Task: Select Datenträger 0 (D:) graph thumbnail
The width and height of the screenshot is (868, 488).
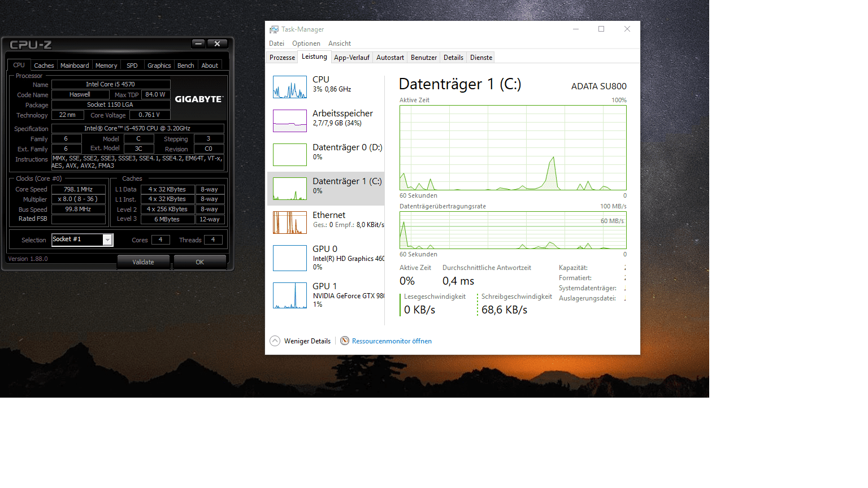Action: pyautogui.click(x=290, y=155)
